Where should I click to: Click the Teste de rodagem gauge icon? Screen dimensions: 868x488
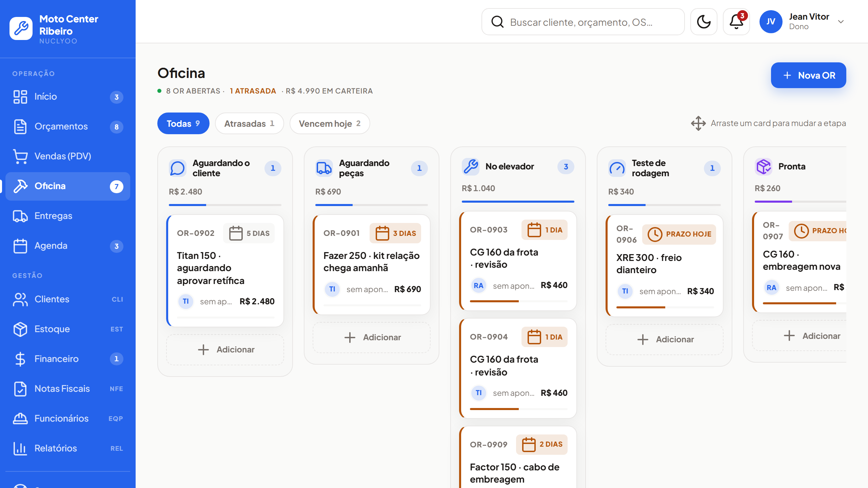[x=617, y=168]
